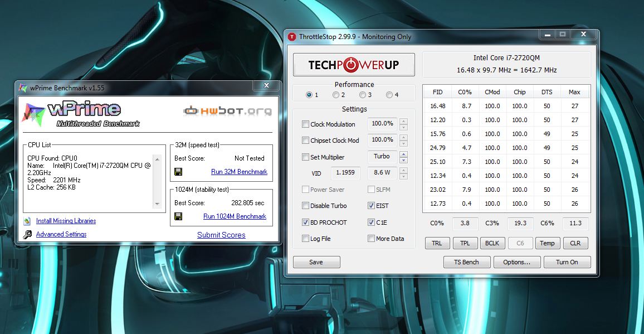The width and height of the screenshot is (644, 334).
Task: Click the Advanced Settings magnifier icon
Action: 27,234
